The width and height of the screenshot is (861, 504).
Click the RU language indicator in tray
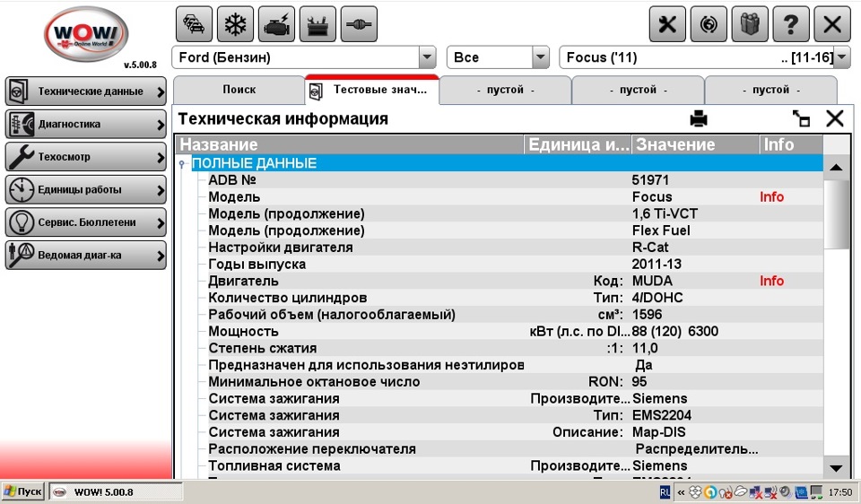pos(665,492)
